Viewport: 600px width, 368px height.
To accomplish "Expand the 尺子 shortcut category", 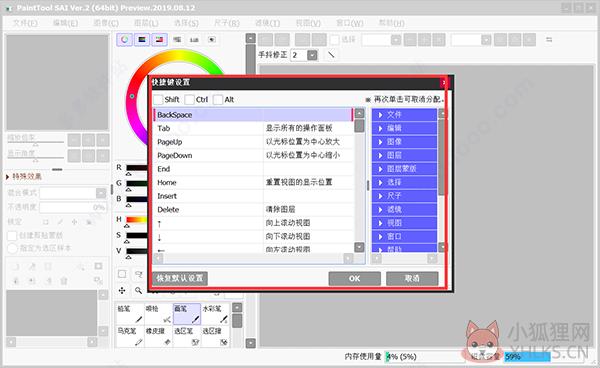I will pos(404,196).
